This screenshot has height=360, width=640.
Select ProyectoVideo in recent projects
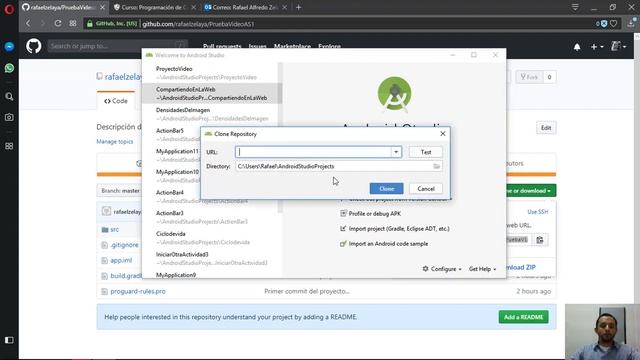pyautogui.click(x=210, y=73)
